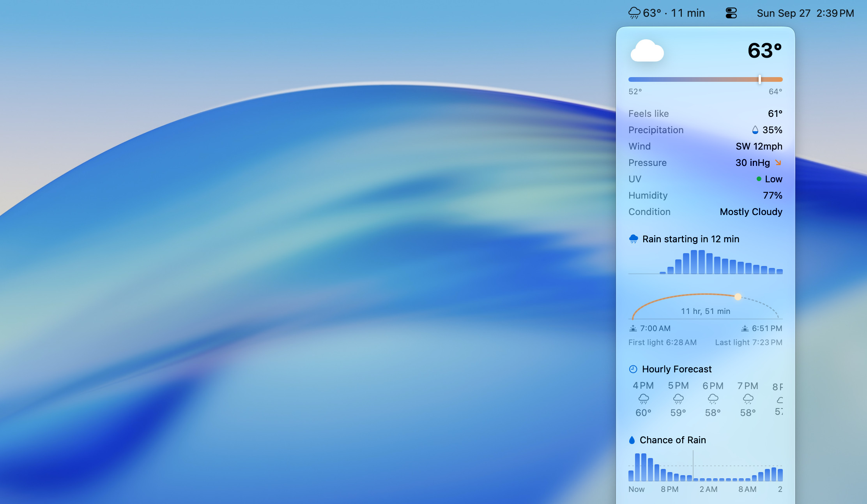Click the Rain starting in 12 min heading

tap(691, 239)
